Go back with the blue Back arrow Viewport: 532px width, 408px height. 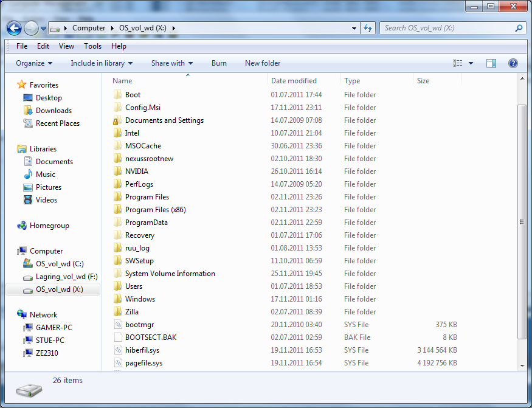tap(14, 28)
